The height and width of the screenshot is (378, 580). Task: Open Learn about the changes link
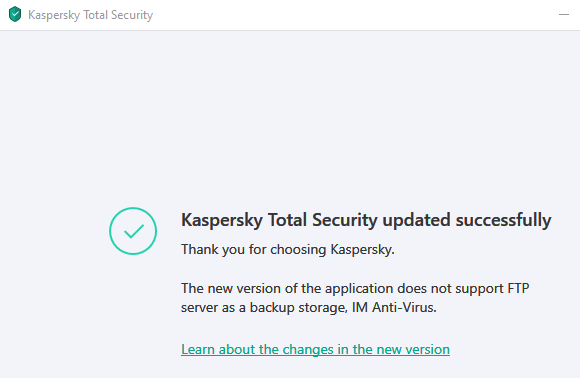(x=315, y=349)
